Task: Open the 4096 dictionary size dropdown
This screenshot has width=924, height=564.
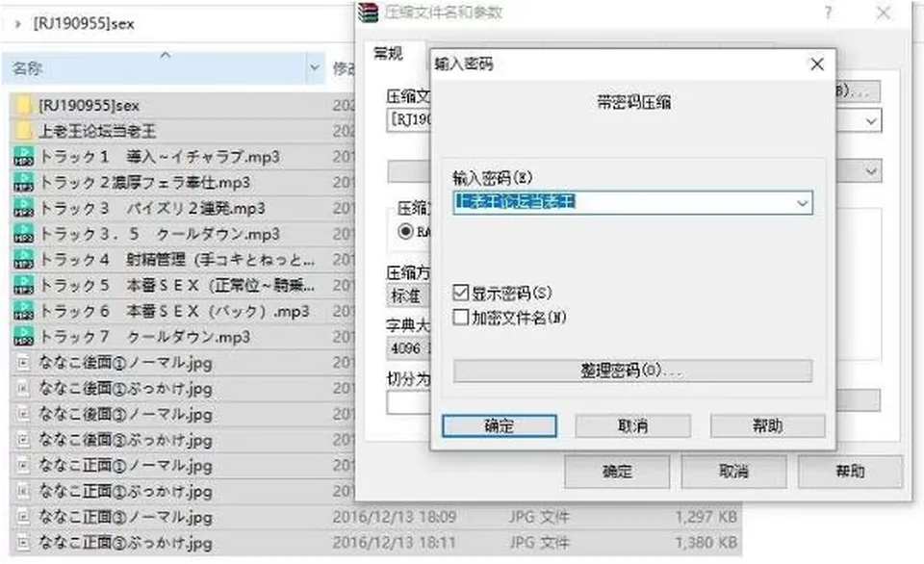Action: pos(408,348)
